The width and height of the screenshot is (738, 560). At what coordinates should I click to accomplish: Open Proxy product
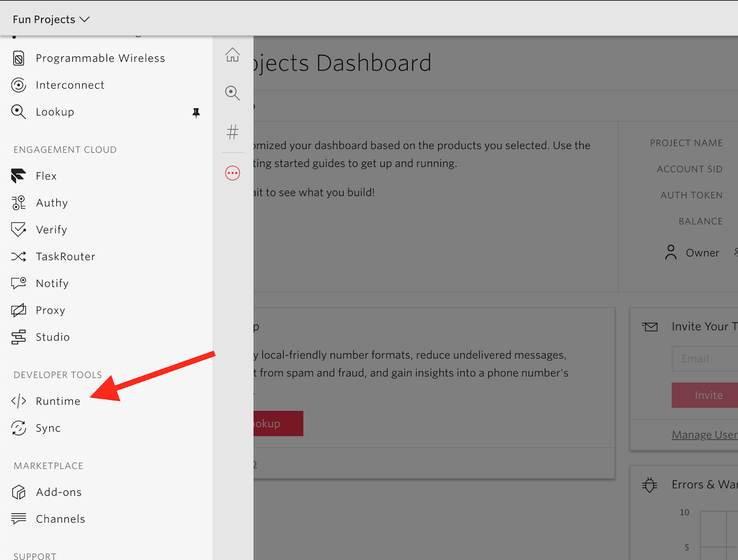(50, 310)
